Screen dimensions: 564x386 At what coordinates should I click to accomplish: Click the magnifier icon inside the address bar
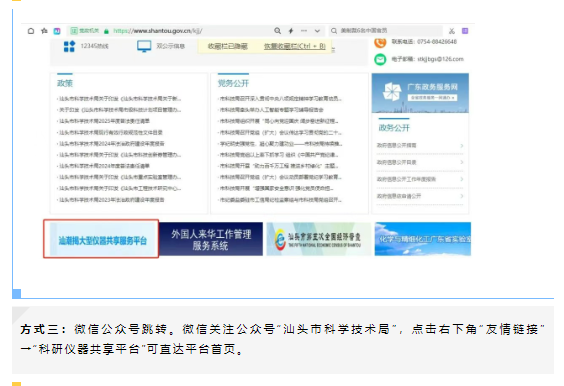click(277, 31)
